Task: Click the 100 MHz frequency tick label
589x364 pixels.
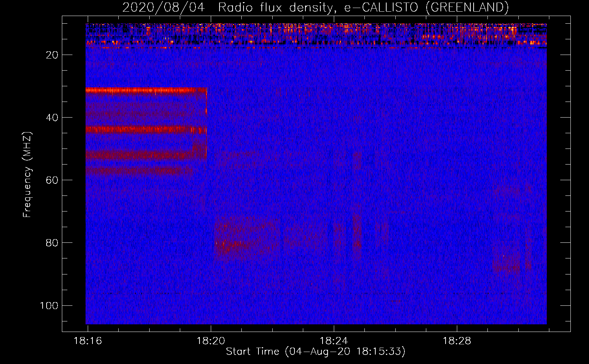Action: click(x=49, y=305)
